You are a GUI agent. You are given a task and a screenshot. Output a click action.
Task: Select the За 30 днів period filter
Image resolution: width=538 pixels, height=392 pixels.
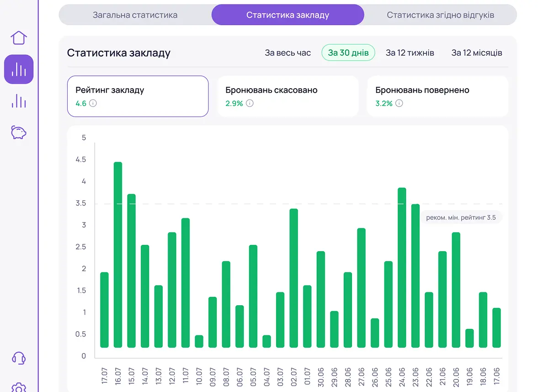pos(348,53)
